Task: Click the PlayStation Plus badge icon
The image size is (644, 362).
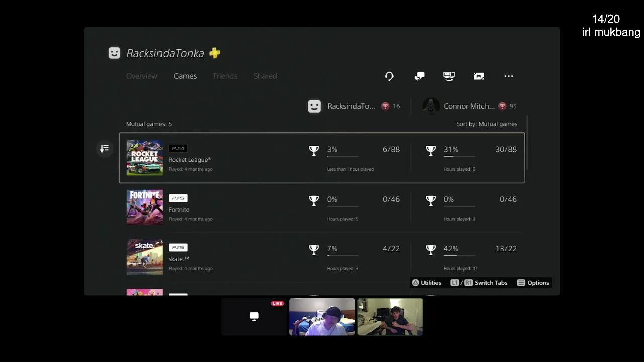Action: pyautogui.click(x=215, y=53)
